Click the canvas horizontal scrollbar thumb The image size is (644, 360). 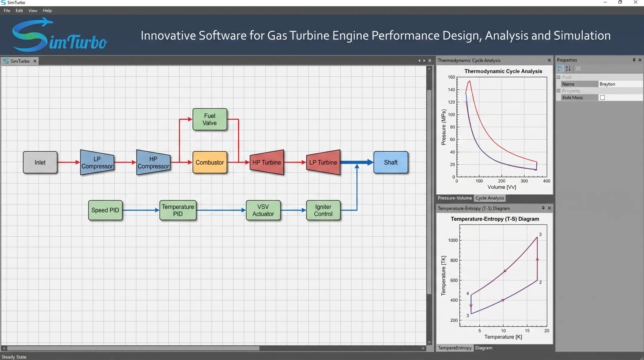pos(133,348)
